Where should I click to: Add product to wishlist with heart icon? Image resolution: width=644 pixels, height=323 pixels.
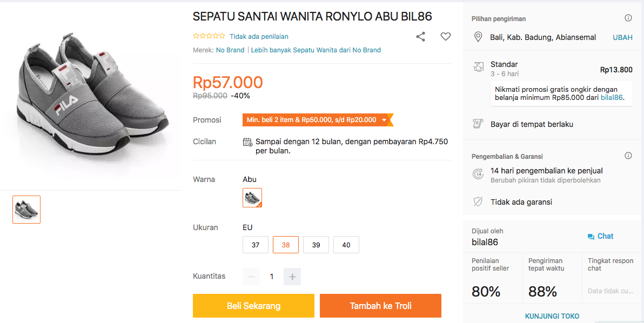(x=445, y=37)
